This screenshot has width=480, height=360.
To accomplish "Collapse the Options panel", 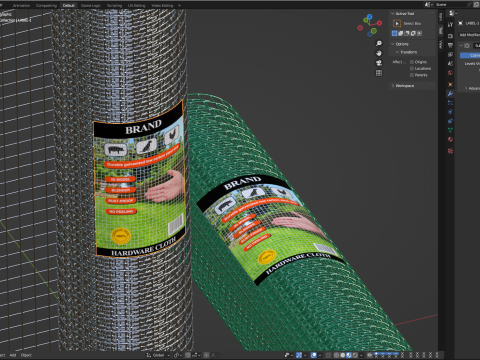I will point(393,44).
